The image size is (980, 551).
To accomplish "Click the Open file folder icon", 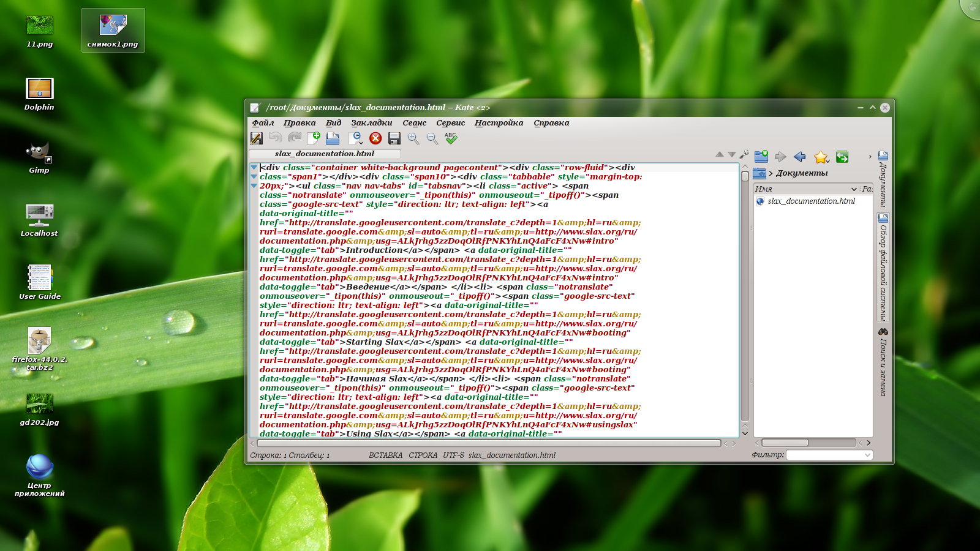I will (x=333, y=139).
